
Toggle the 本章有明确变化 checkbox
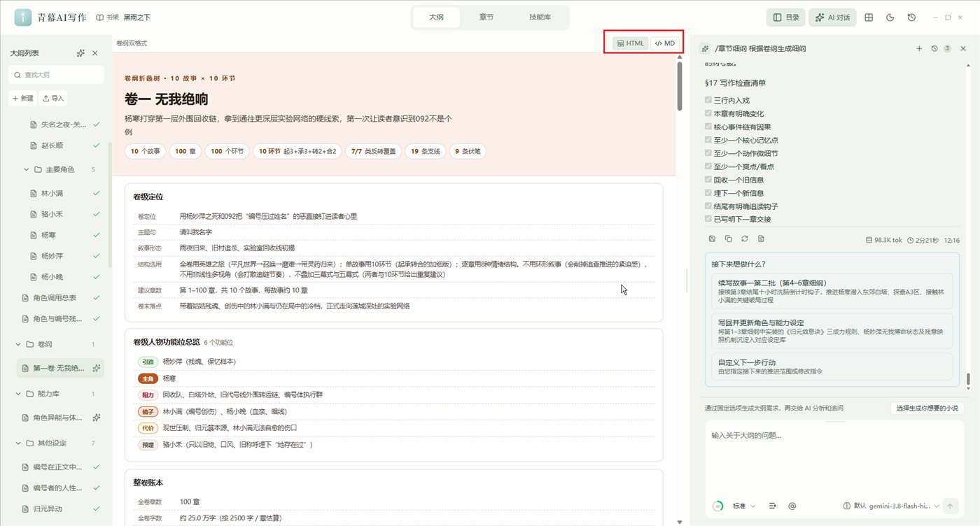pos(708,113)
